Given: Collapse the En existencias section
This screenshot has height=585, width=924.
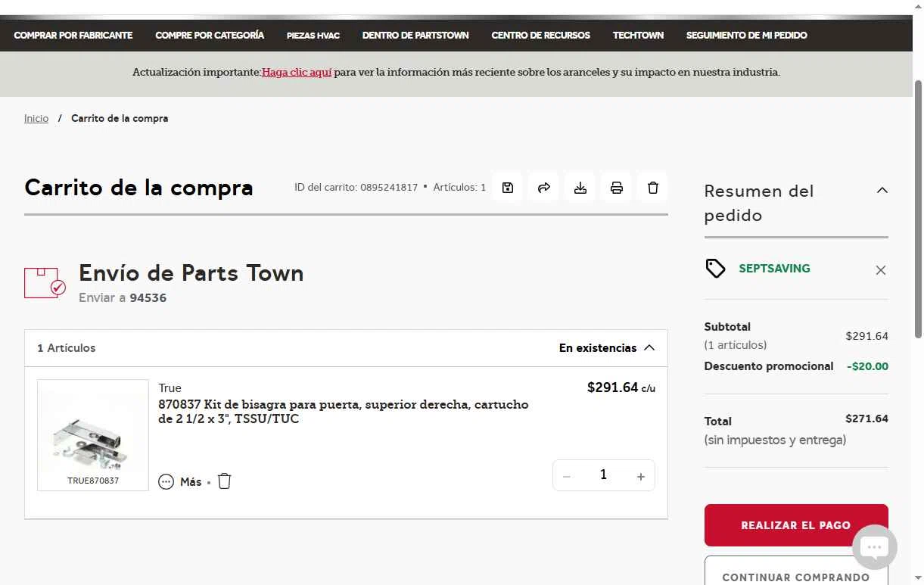Looking at the screenshot, I should click(x=649, y=348).
